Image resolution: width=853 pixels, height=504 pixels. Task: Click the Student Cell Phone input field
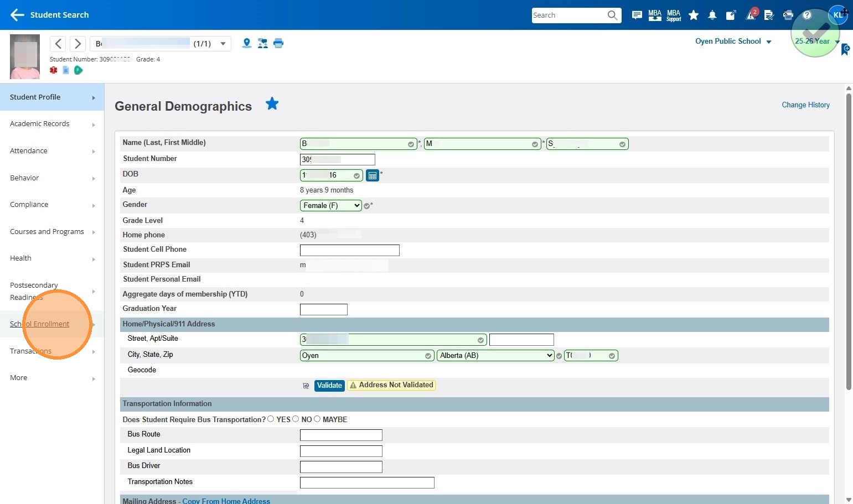(x=349, y=250)
